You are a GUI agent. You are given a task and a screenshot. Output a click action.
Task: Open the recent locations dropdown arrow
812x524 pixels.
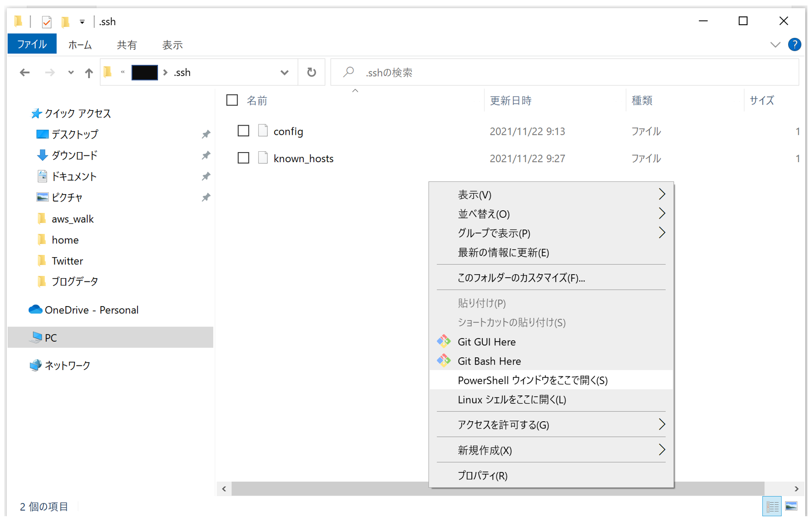pos(71,73)
